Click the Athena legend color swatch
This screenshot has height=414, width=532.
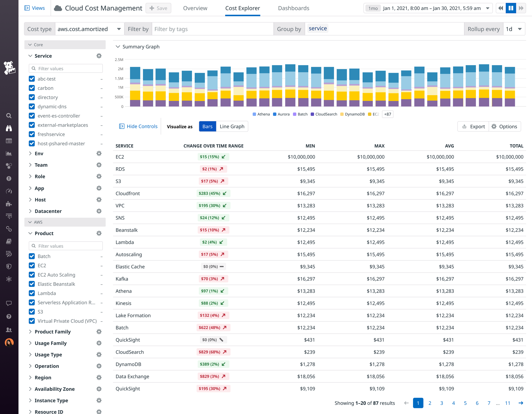pos(254,114)
